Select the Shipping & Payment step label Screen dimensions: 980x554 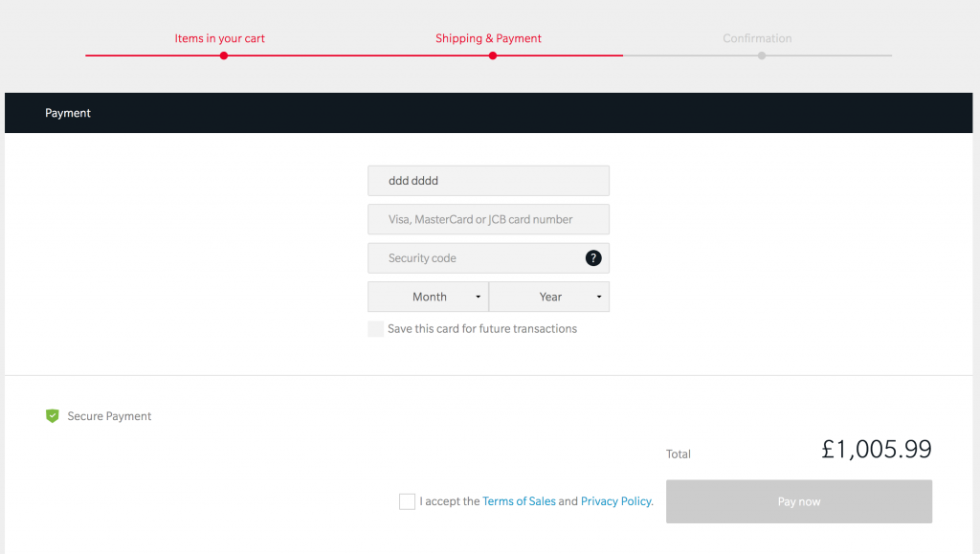coord(488,38)
